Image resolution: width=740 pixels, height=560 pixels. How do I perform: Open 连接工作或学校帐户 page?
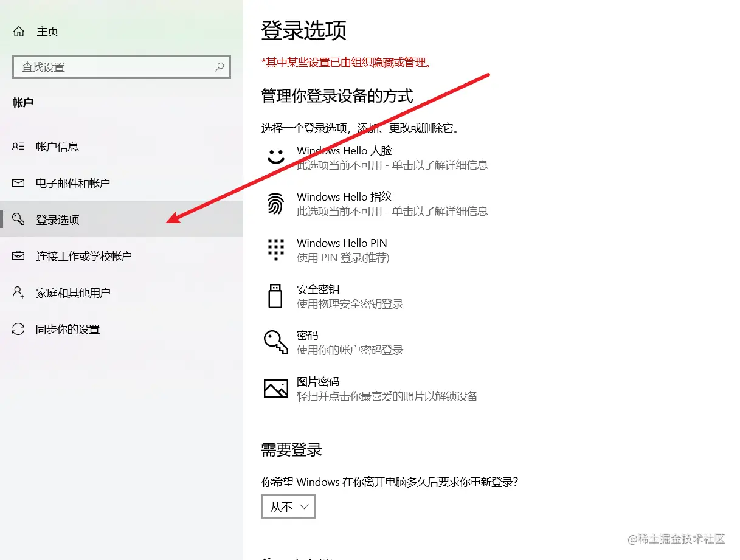tap(122, 256)
